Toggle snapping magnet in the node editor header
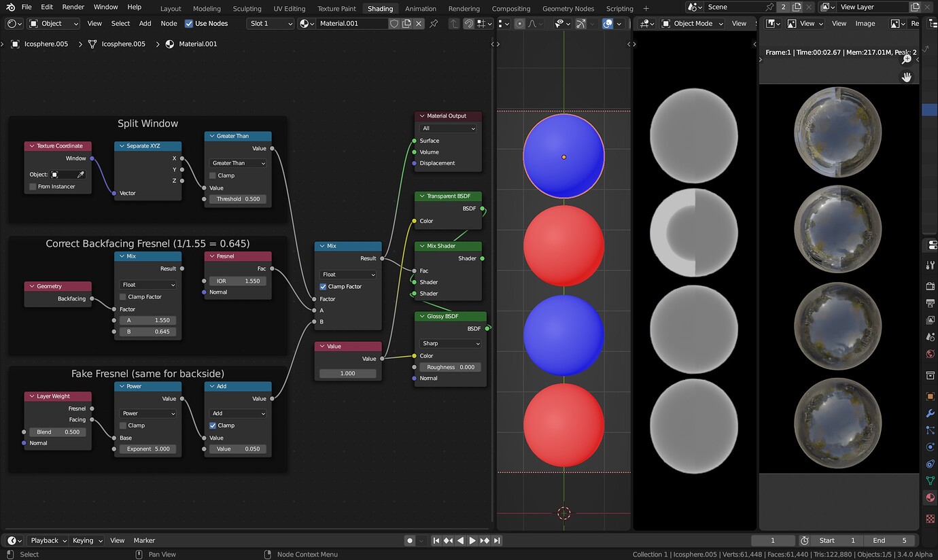Screen dimensions: 938x560 (x=470, y=23)
